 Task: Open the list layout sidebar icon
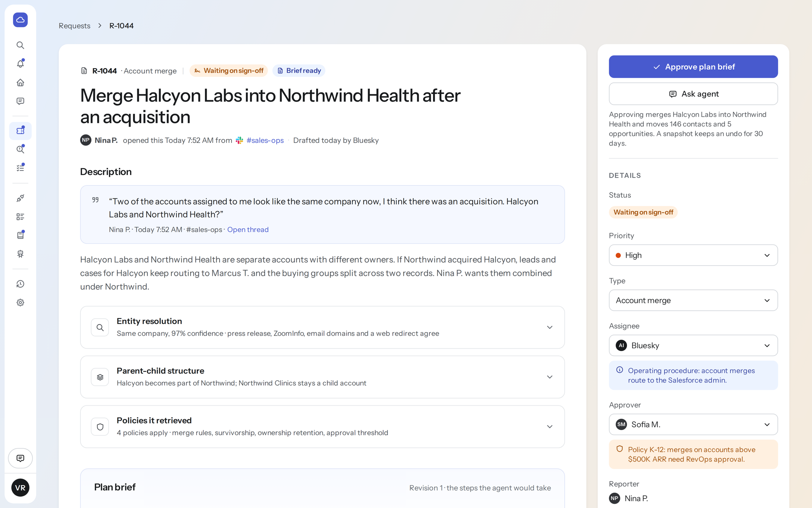tap(20, 217)
